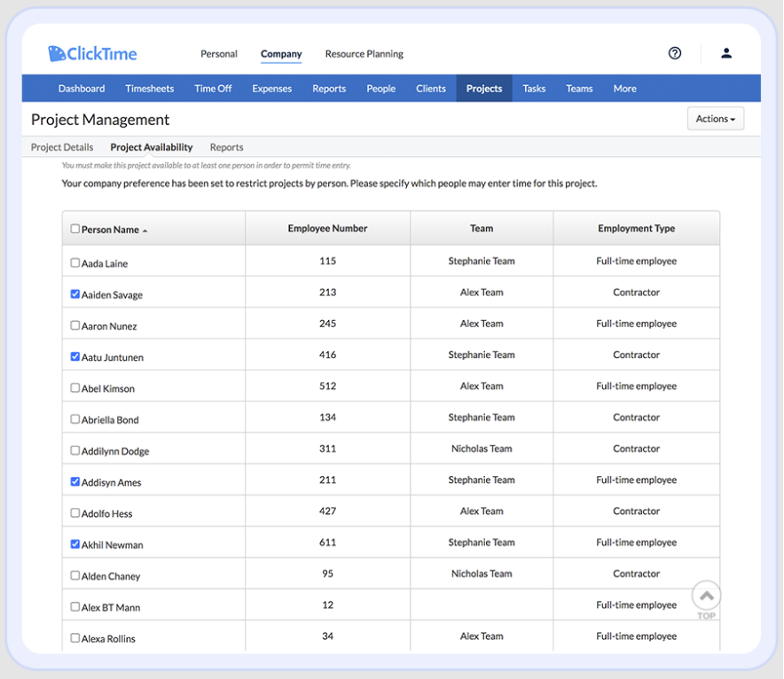Select the Projects nav item
Image resolution: width=784 pixels, height=679 pixels.
(484, 89)
